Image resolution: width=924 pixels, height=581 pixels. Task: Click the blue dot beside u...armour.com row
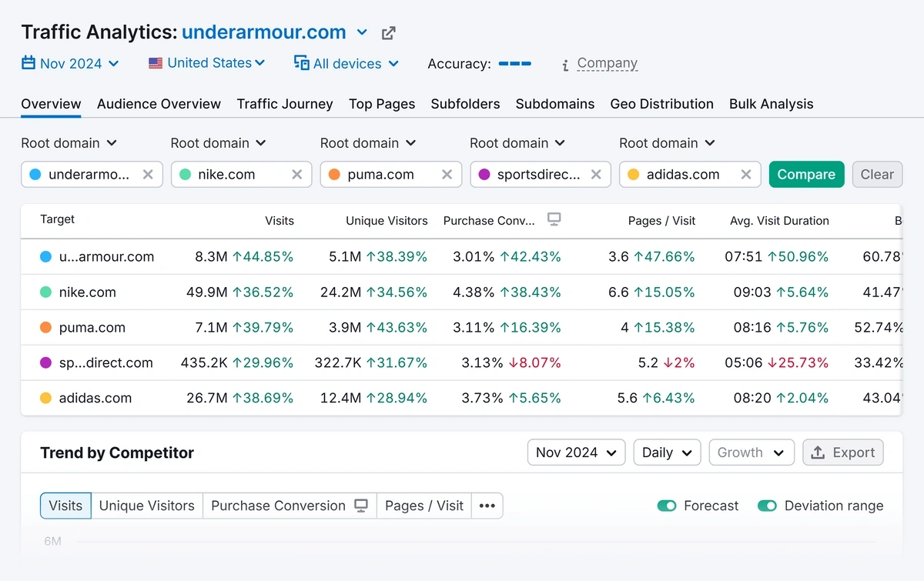(46, 257)
